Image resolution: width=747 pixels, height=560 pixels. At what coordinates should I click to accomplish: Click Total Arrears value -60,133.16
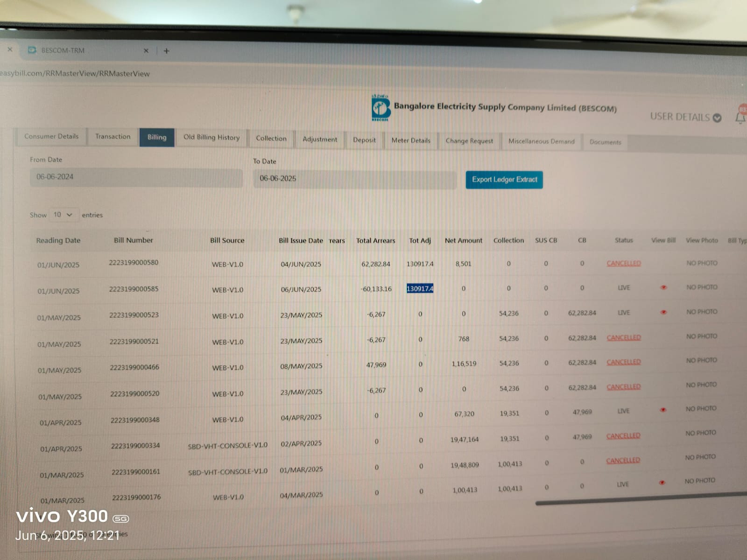[376, 289]
